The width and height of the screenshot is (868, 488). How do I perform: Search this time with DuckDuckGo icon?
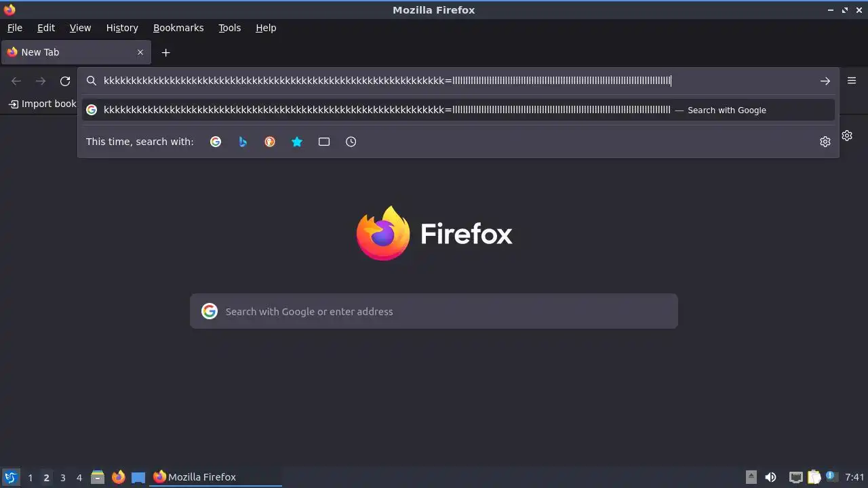pyautogui.click(x=270, y=142)
